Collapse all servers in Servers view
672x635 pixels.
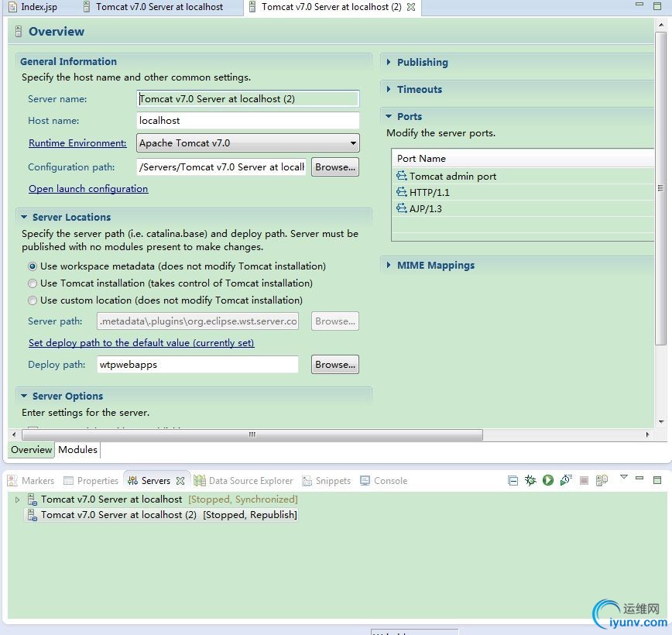[513, 480]
